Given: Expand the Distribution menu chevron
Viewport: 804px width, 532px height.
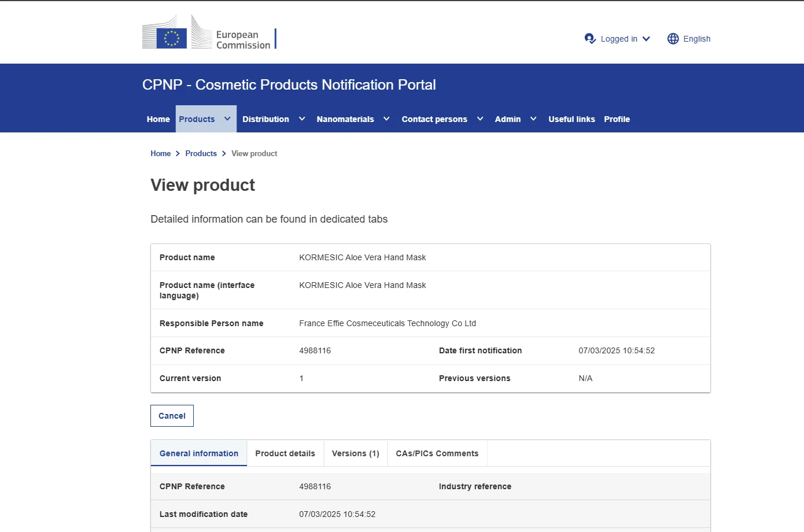Looking at the screenshot, I should pos(302,119).
